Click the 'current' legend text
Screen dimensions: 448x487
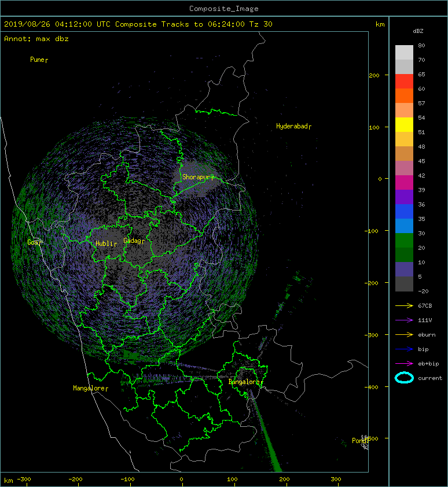pos(430,378)
